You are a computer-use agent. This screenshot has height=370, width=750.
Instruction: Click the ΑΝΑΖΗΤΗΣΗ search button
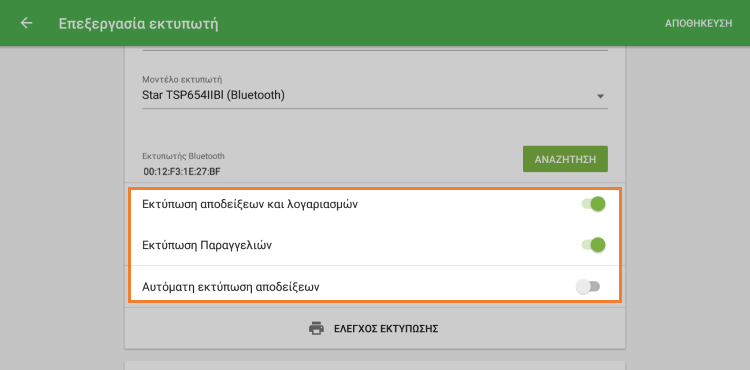565,159
